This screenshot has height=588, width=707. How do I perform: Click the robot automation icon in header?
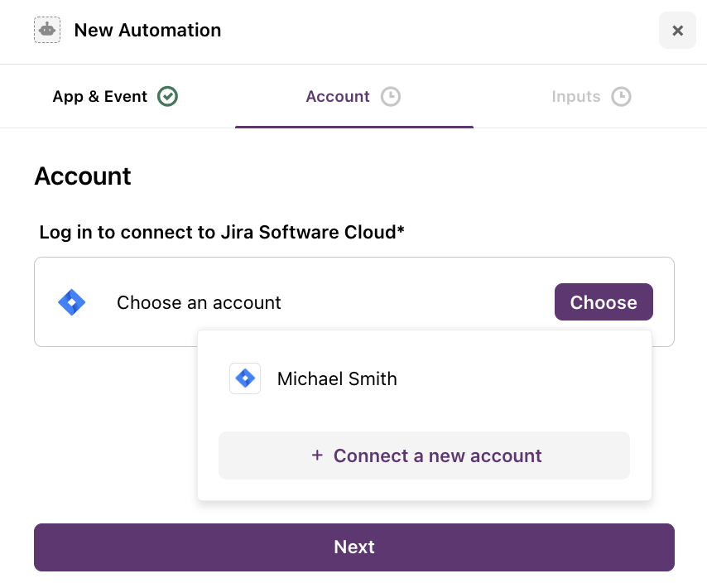pos(47,31)
